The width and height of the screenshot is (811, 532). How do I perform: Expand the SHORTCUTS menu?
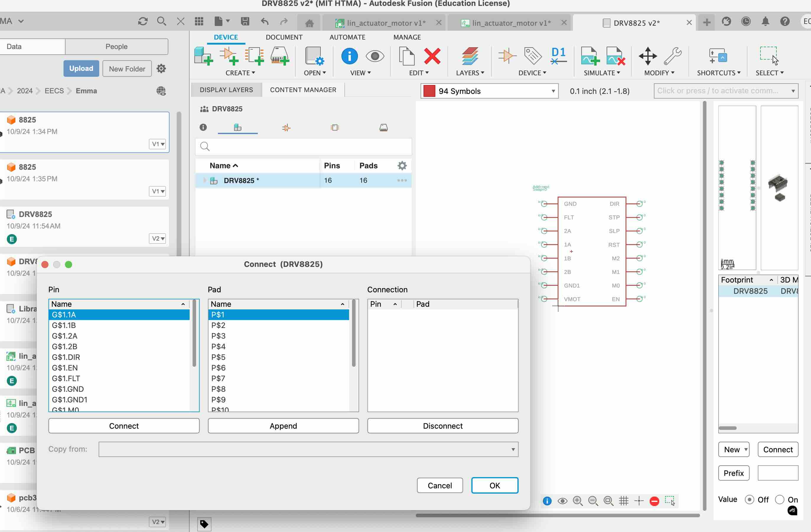[x=719, y=73]
